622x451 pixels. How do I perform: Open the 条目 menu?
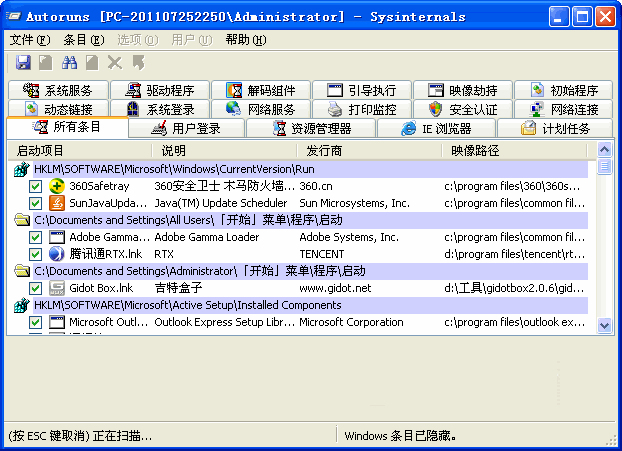coord(83,40)
